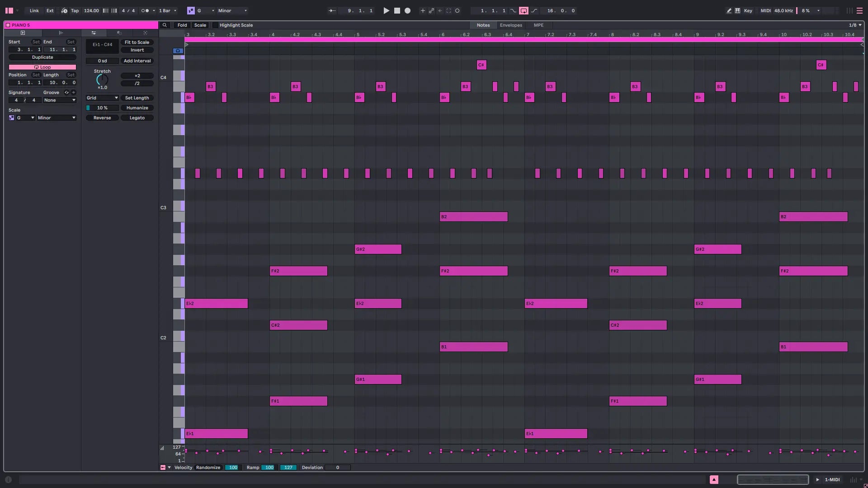Toggle the Fold button
Image resolution: width=868 pixels, height=488 pixels.
click(x=182, y=25)
